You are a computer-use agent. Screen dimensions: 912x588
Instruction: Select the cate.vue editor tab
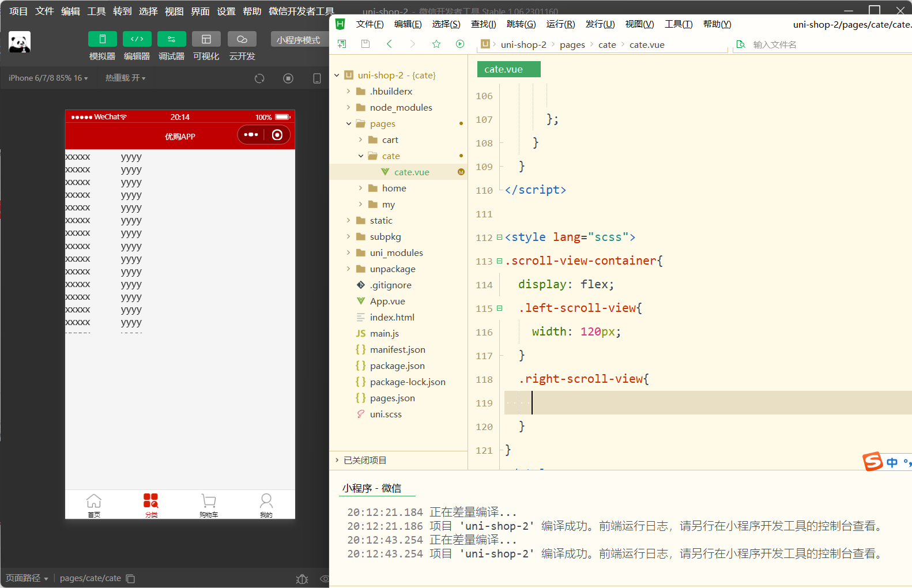point(508,69)
